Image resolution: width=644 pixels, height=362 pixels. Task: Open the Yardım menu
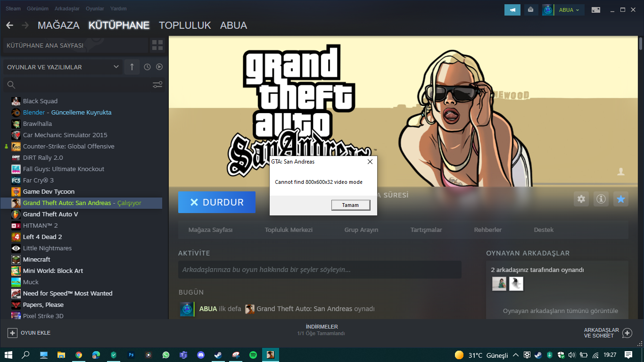pos(118,8)
